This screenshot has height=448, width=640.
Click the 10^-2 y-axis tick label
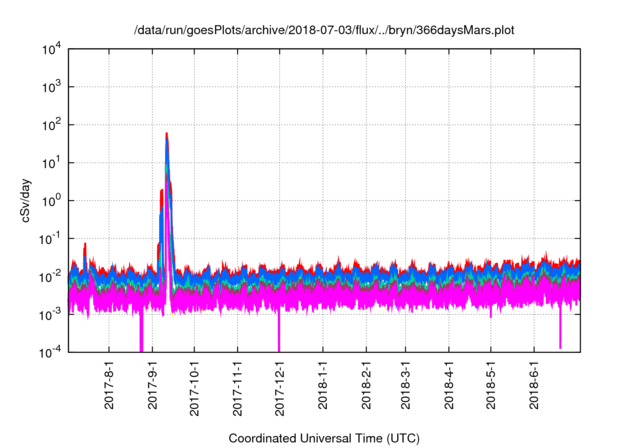pos(50,277)
